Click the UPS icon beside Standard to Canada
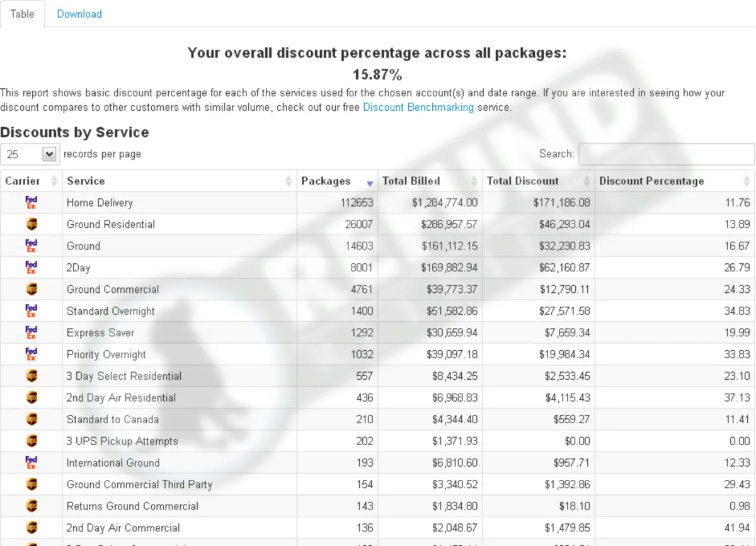 click(x=31, y=419)
